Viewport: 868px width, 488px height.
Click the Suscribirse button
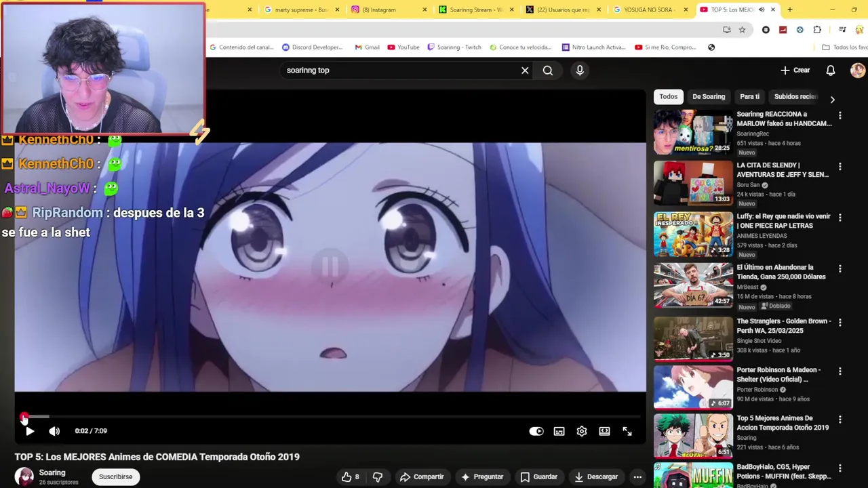[x=116, y=476]
